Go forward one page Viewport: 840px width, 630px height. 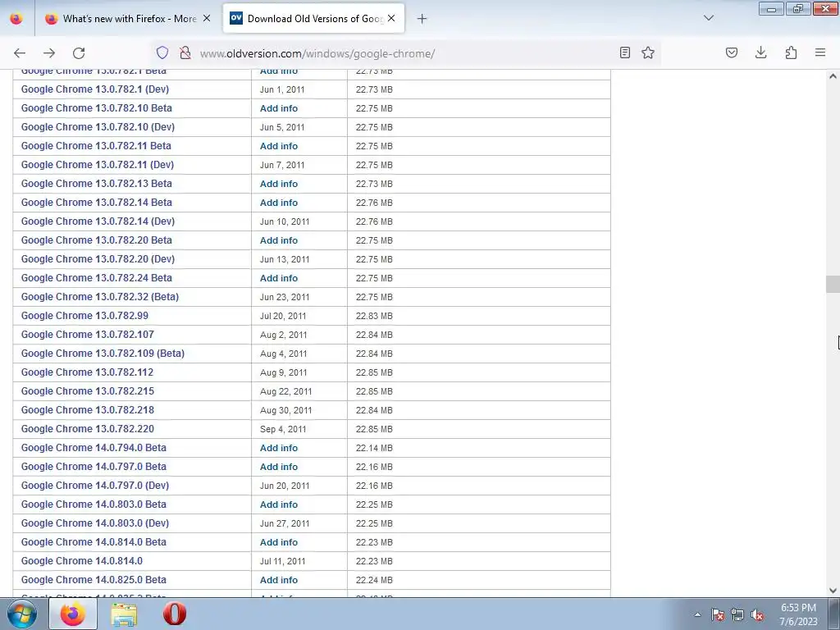pyautogui.click(x=49, y=53)
